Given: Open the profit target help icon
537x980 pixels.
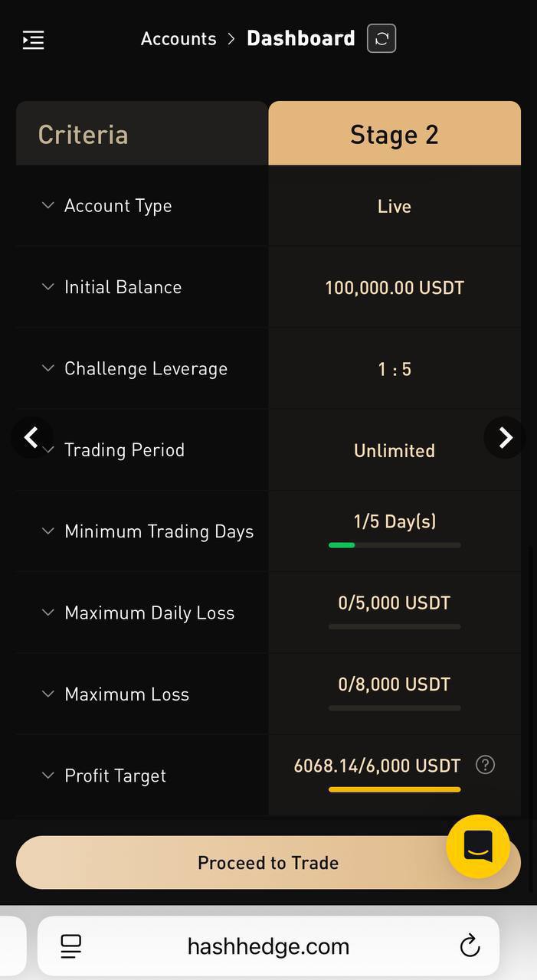Looking at the screenshot, I should point(485,765).
